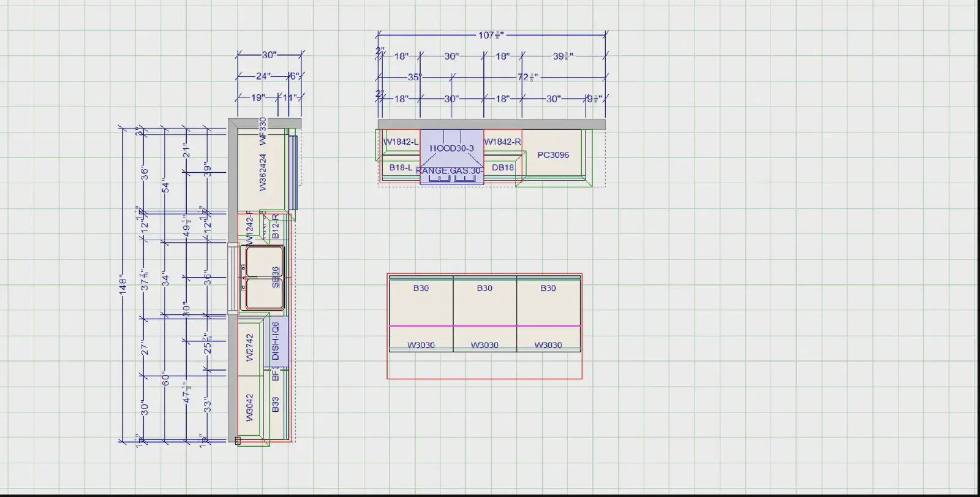This screenshot has height=497, width=980.
Task: Select the W2742 wall cabinet
Action: tap(250, 347)
